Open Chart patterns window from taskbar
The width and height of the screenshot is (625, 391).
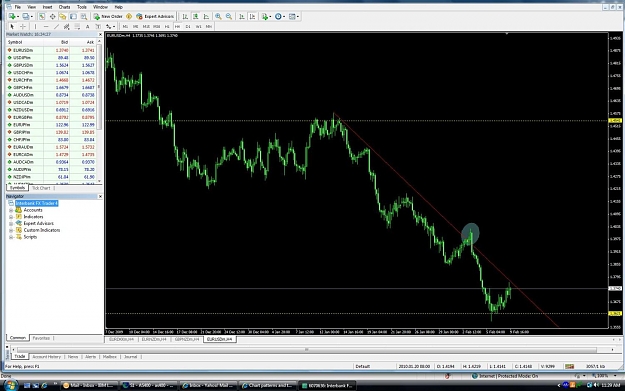pyautogui.click(x=267, y=385)
